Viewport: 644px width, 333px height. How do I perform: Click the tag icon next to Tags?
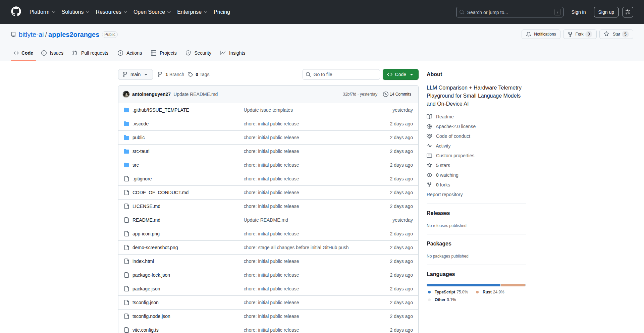click(190, 74)
